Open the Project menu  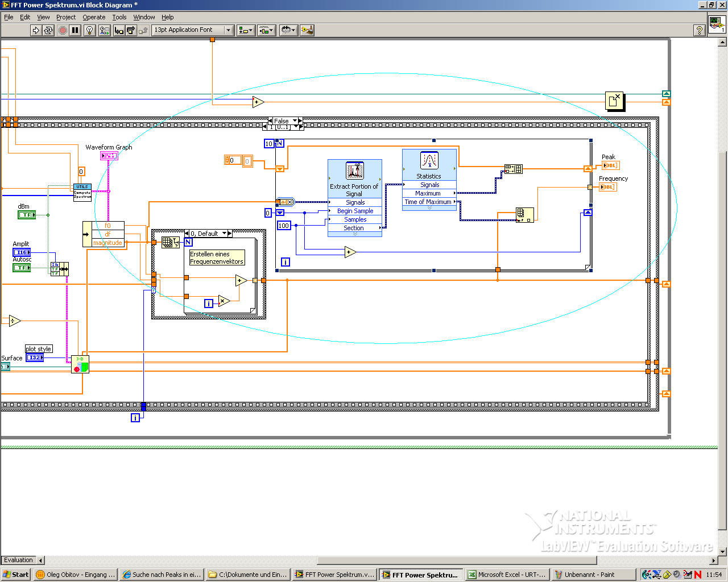point(66,17)
